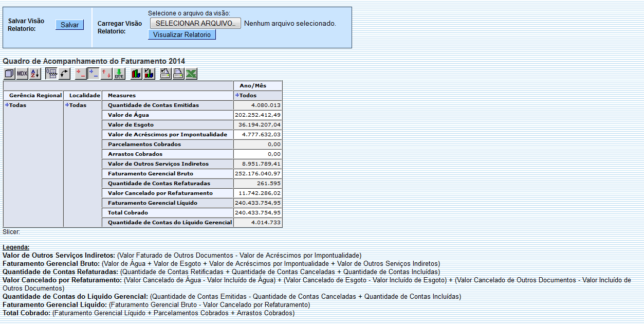Toggle show parent members table icon
This screenshot has height=324, width=644.
pyautogui.click(x=51, y=74)
